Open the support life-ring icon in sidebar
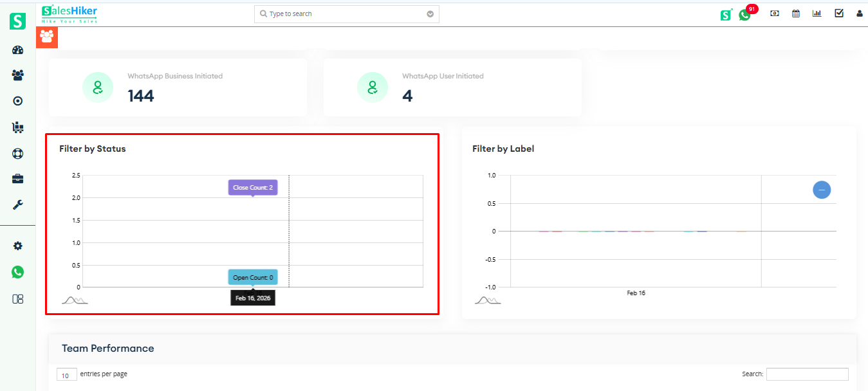The image size is (868, 391). pos(17,153)
